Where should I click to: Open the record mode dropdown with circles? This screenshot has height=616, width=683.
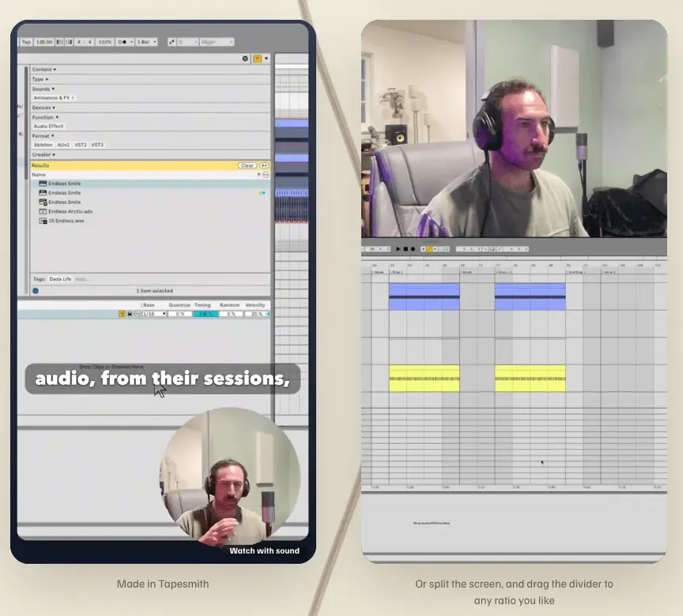pyautogui.click(x=125, y=42)
